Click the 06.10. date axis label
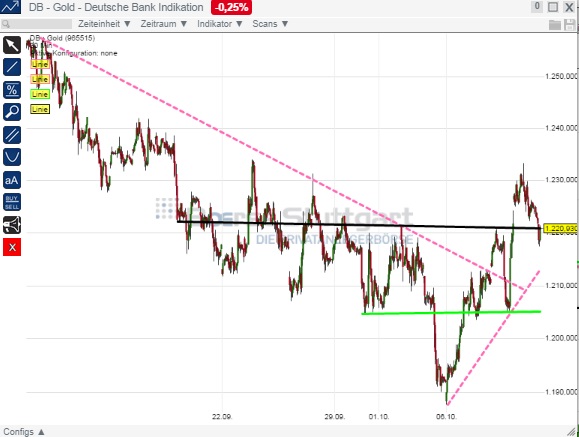Image resolution: width=579 pixels, height=437 pixels. coord(446,417)
